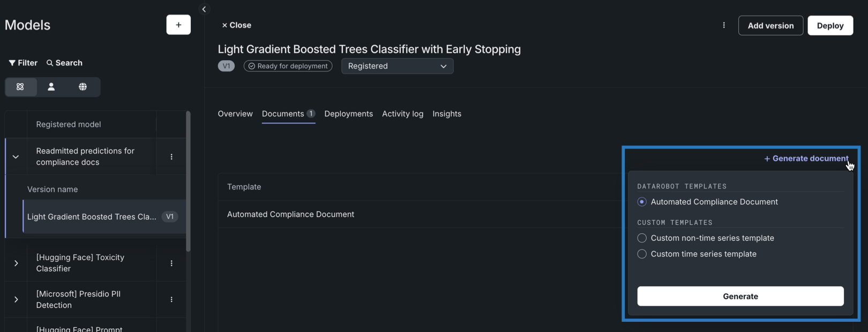Switch to the Deployments tab
This screenshot has width=868, height=332.
click(348, 114)
